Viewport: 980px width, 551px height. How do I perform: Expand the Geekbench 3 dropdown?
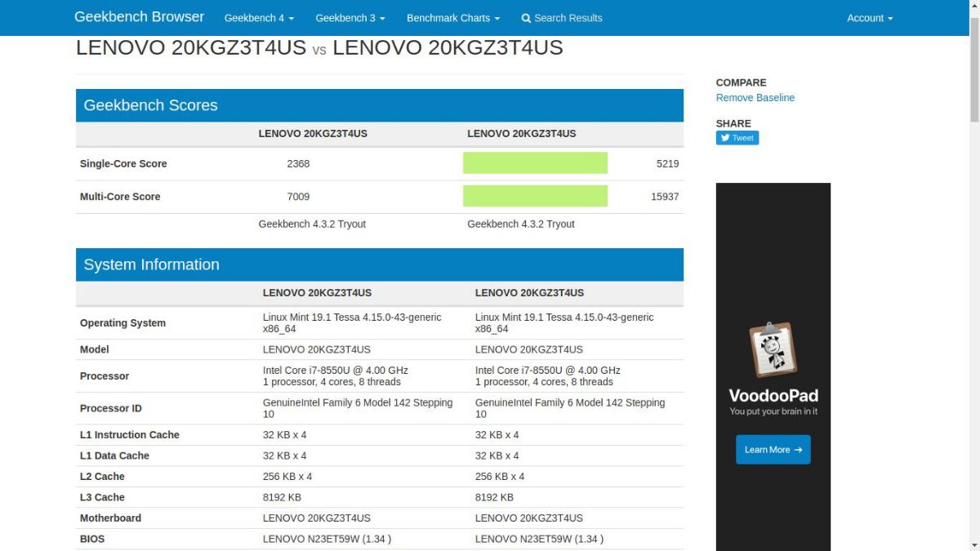[350, 18]
